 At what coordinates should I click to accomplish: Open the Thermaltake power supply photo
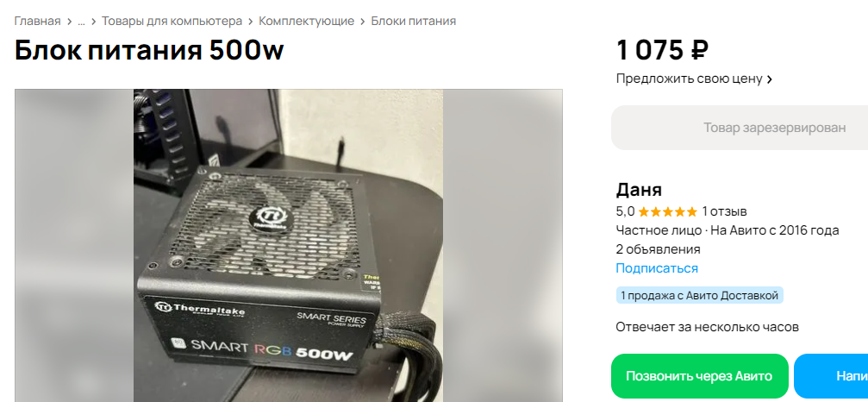pyautogui.click(x=289, y=245)
